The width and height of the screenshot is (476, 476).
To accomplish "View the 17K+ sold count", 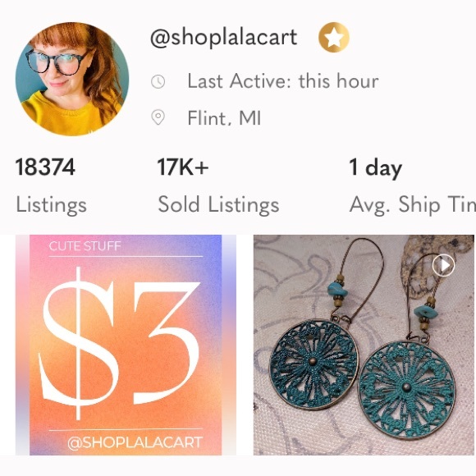I will (x=183, y=167).
